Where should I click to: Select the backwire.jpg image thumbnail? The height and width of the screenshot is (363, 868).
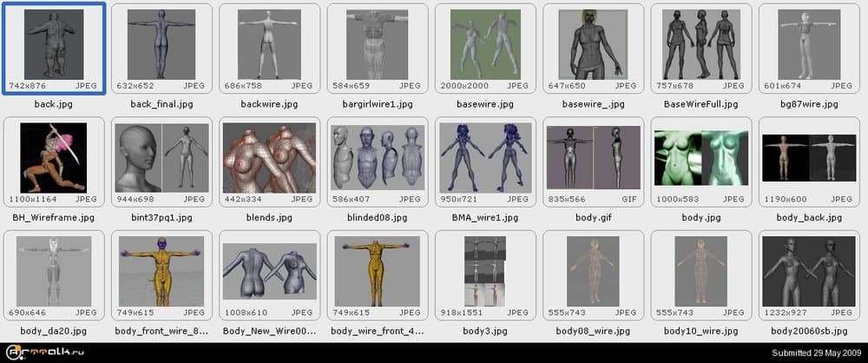pos(270,44)
